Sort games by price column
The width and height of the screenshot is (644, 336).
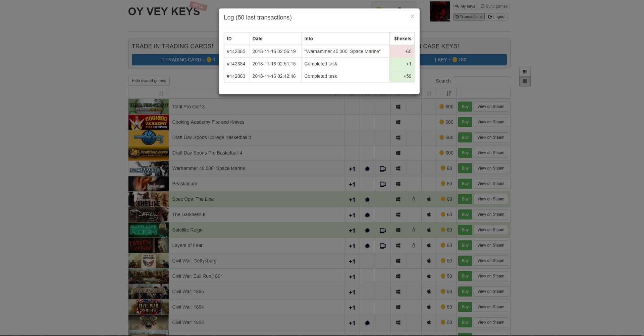[448, 93]
